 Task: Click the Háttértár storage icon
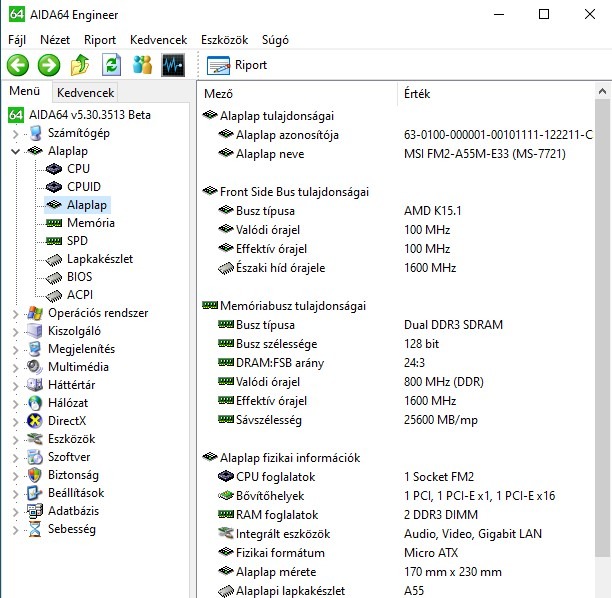click(35, 385)
